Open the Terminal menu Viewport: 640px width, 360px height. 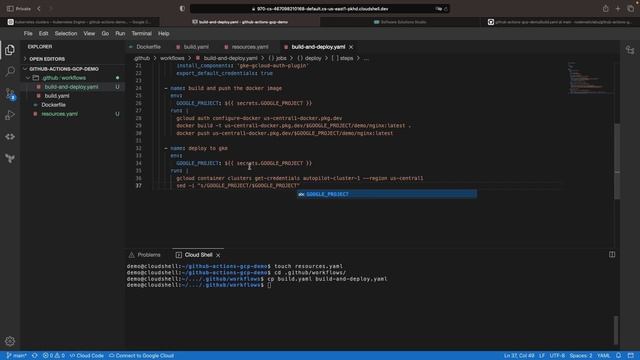[141, 33]
